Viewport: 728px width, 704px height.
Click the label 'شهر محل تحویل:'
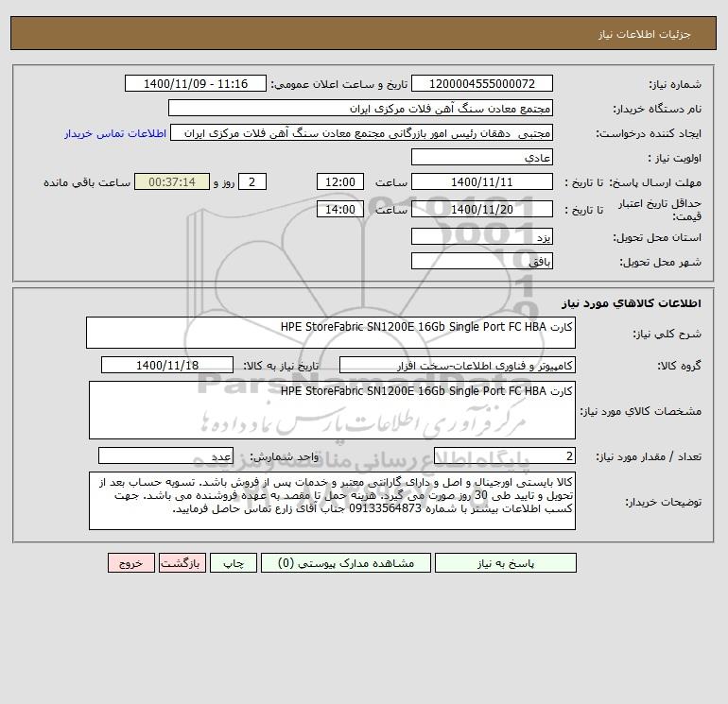click(x=660, y=262)
